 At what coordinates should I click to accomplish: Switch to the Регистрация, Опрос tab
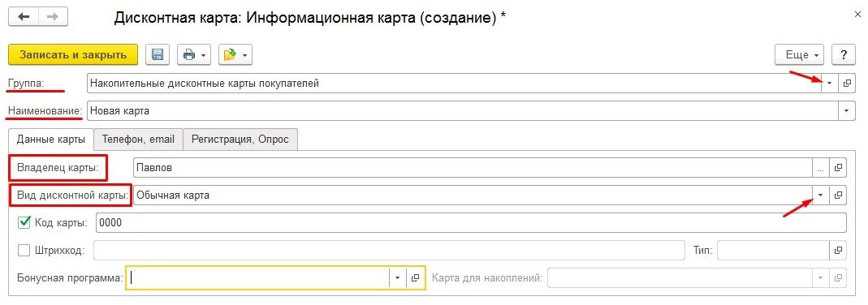tap(240, 140)
